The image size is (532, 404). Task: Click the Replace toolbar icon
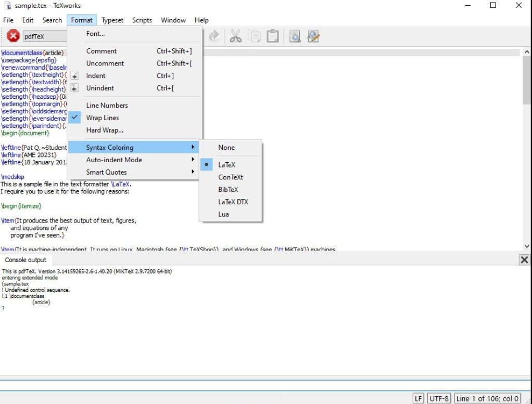(313, 36)
